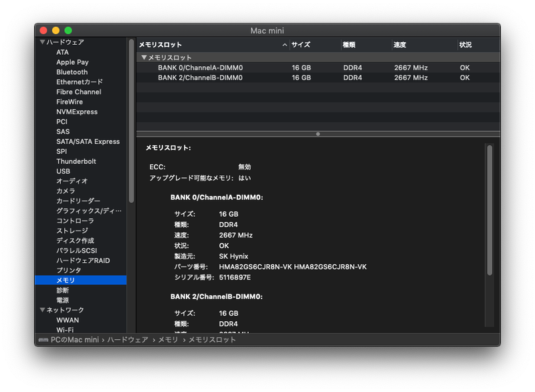
Task: Open Fibre Channel section
Action: coord(79,92)
